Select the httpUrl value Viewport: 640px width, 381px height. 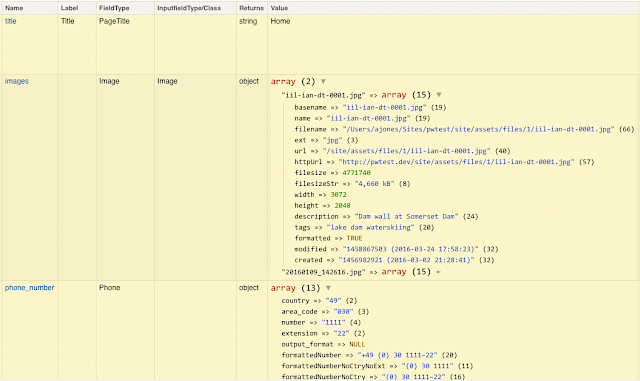click(x=456, y=162)
